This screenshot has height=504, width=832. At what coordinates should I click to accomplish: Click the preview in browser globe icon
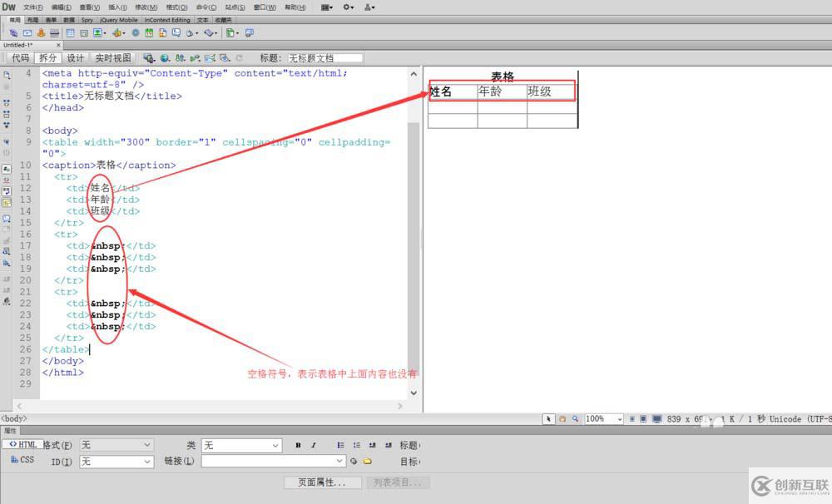[165, 58]
